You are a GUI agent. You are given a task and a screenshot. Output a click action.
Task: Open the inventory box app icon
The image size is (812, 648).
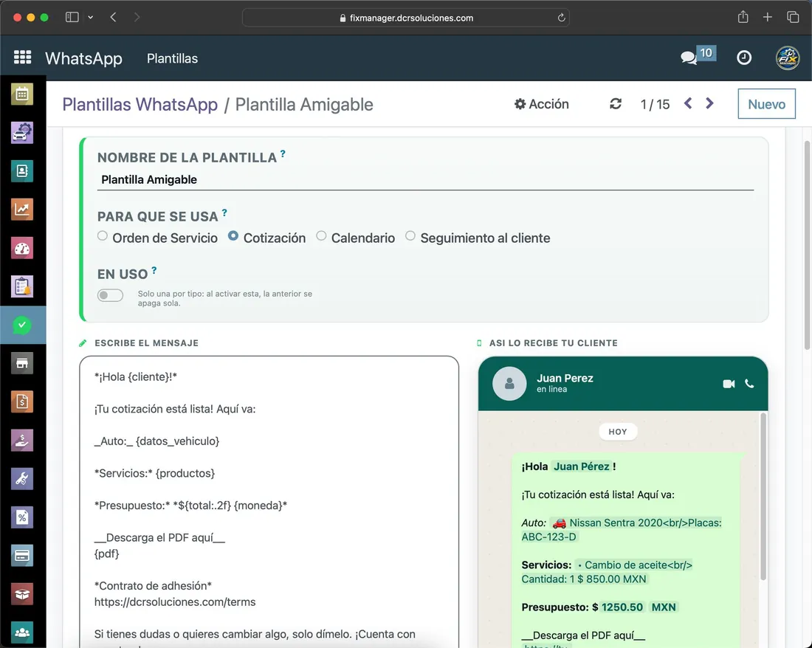[21, 594]
